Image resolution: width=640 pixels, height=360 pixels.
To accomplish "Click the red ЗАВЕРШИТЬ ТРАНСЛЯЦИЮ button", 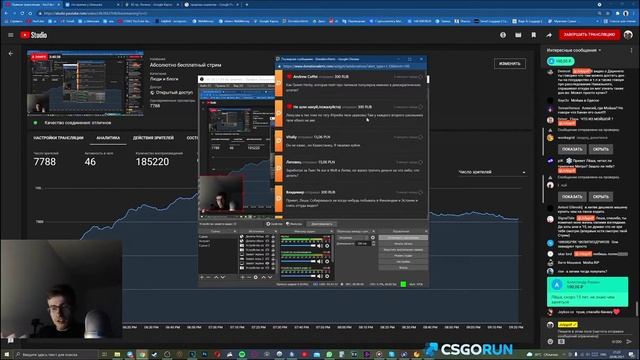I will pyautogui.click(x=589, y=35).
